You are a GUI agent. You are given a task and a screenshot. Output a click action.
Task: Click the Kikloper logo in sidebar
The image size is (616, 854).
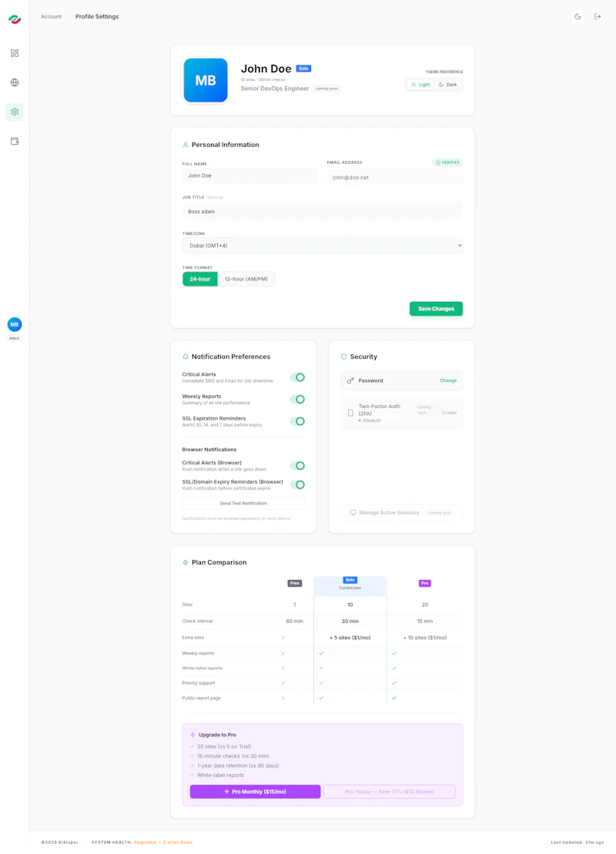point(15,19)
